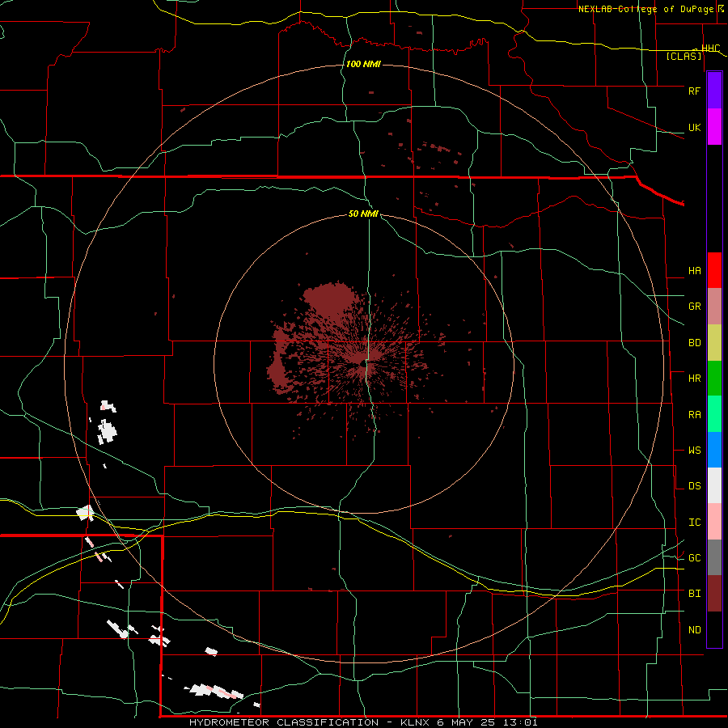728x728 pixels.
Task: Click the "WS" legend label
Action: pyautogui.click(x=694, y=451)
